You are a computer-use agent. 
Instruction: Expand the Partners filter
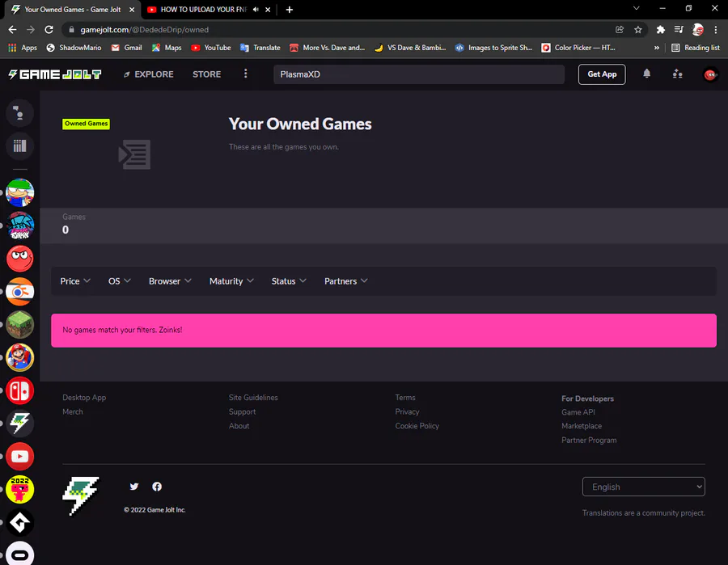tap(346, 281)
